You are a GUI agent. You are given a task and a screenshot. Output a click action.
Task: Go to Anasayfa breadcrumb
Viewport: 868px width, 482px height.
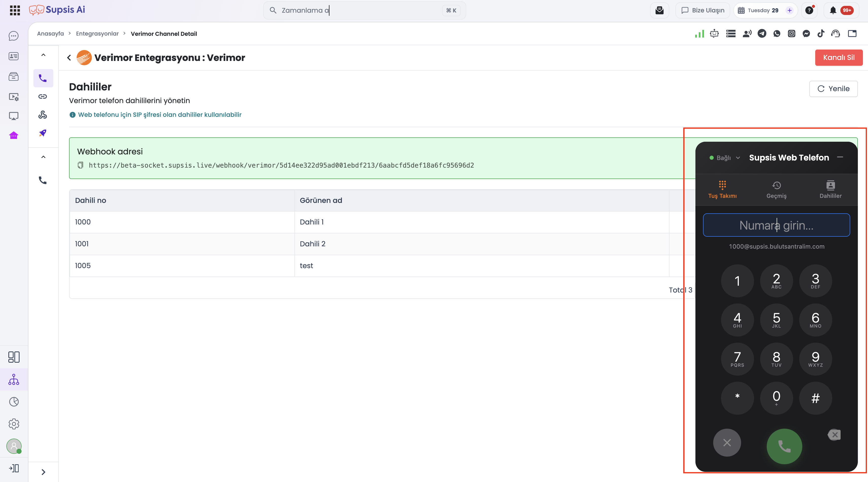coord(50,34)
